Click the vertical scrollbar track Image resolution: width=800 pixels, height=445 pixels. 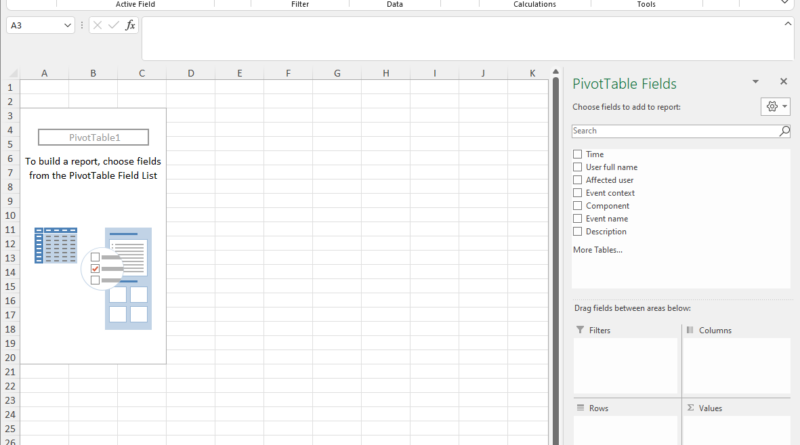point(556,260)
